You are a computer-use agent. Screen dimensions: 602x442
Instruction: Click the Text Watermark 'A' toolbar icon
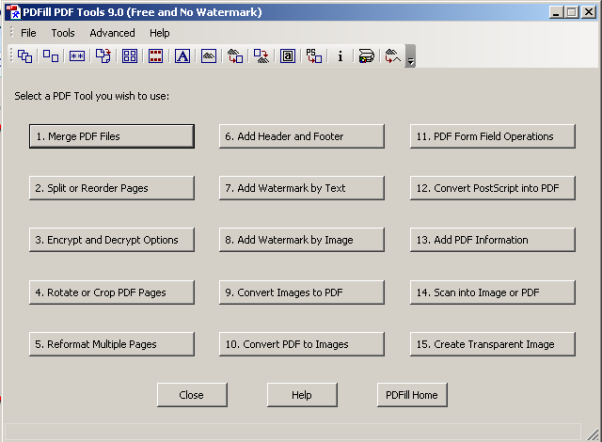click(182, 56)
